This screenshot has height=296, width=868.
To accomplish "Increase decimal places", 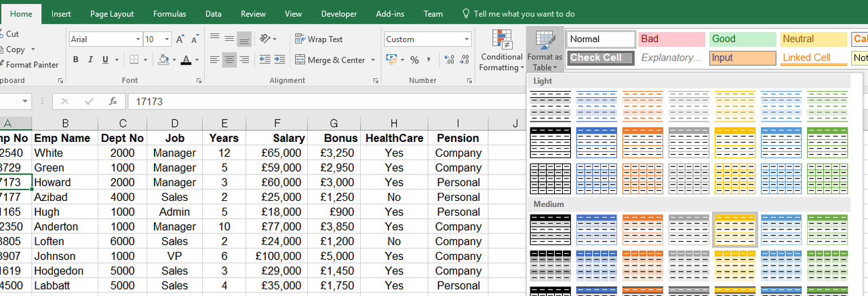I will 448,60.
